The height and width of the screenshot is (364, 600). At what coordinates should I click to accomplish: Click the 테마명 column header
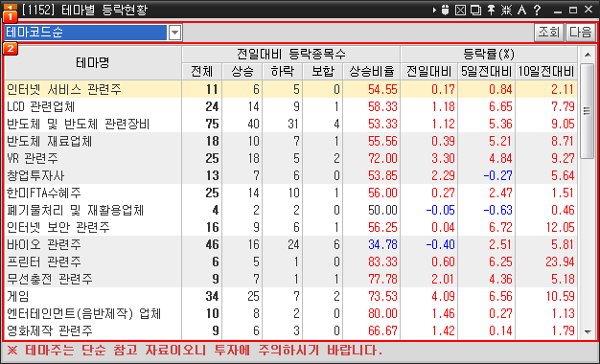pos(93,62)
